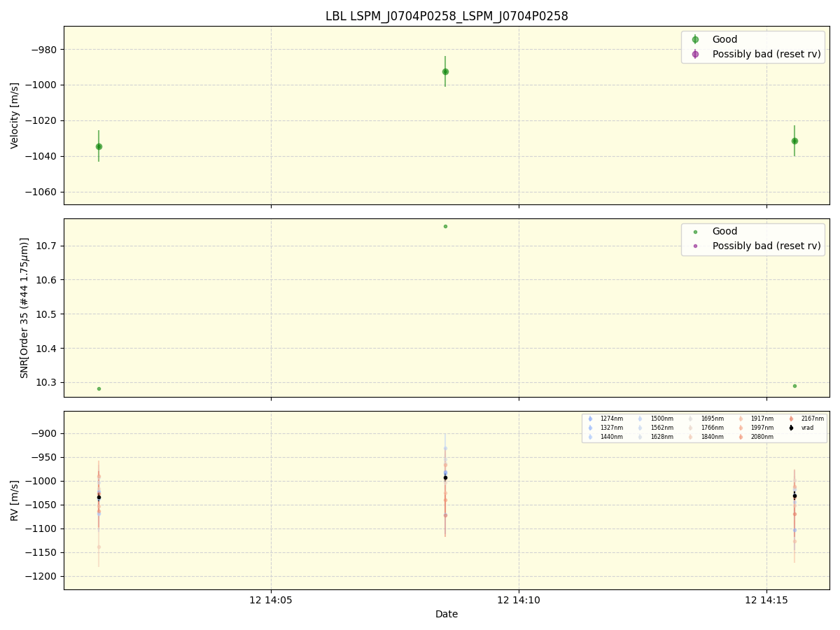
Task: Click the 1440nm legend marker
Action: 590,437
